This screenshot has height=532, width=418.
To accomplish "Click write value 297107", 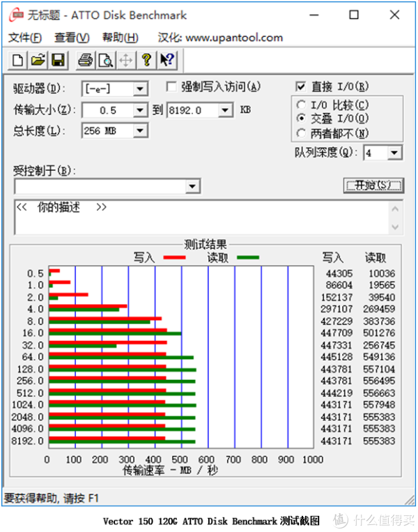I will tap(336, 309).
